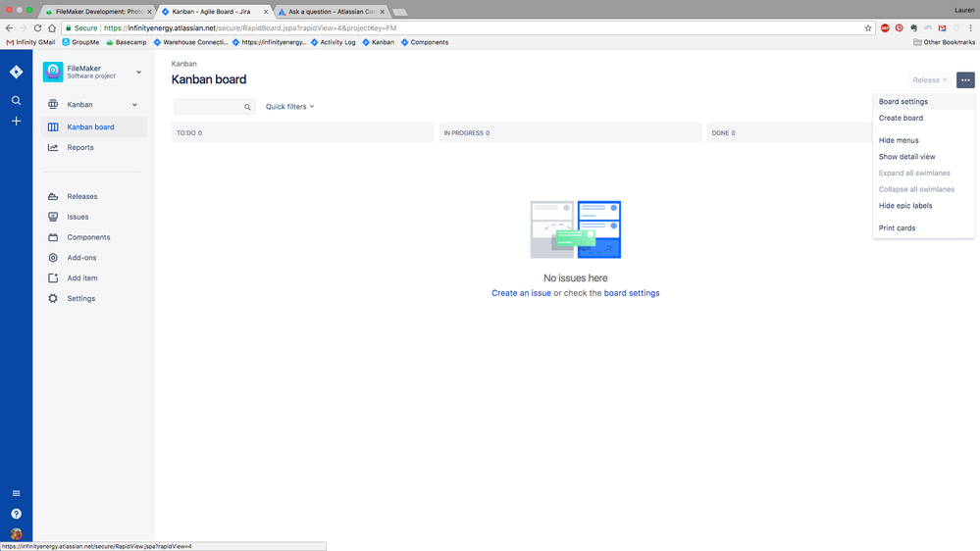Open the help question mark icon

point(17,514)
